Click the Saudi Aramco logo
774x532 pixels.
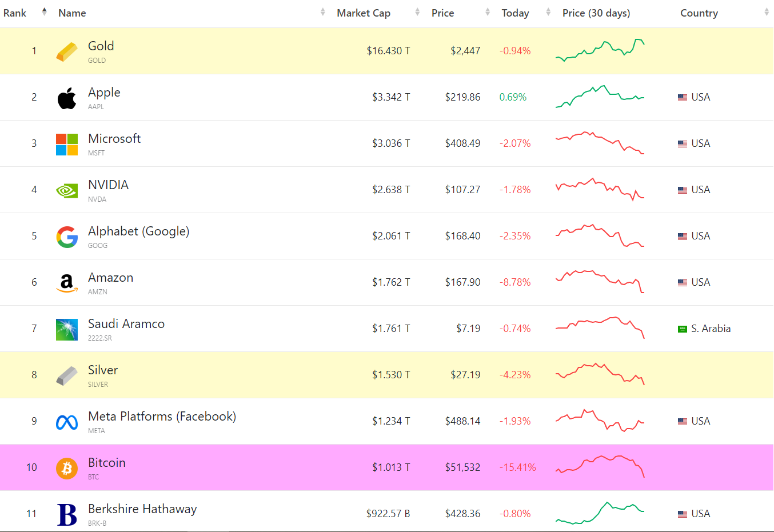(67, 328)
